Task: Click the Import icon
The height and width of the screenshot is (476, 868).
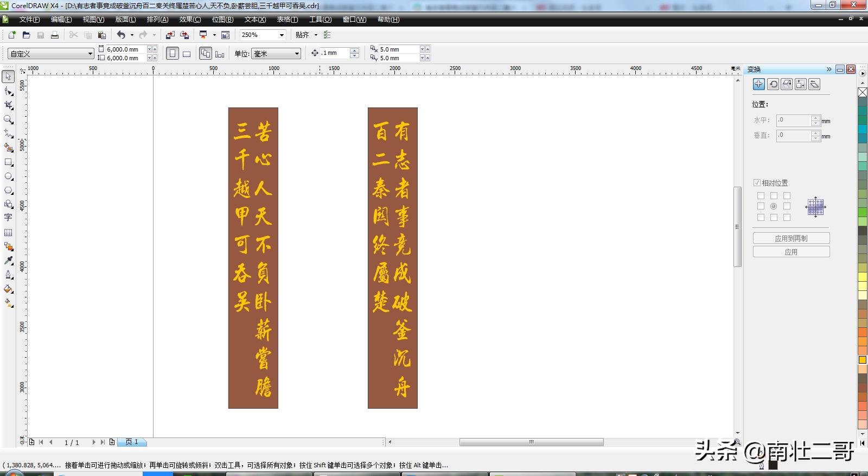Action: click(170, 35)
